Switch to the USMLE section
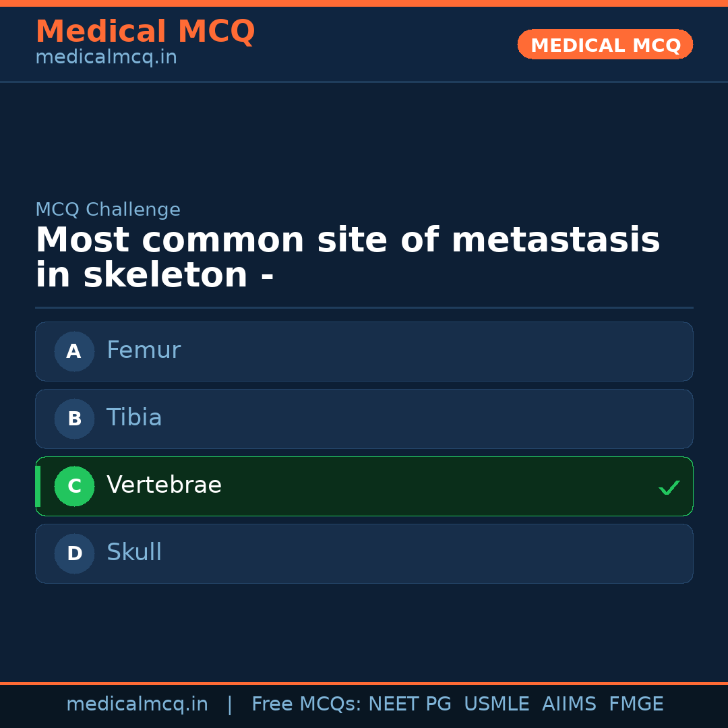The image size is (728, 728). click(497, 704)
